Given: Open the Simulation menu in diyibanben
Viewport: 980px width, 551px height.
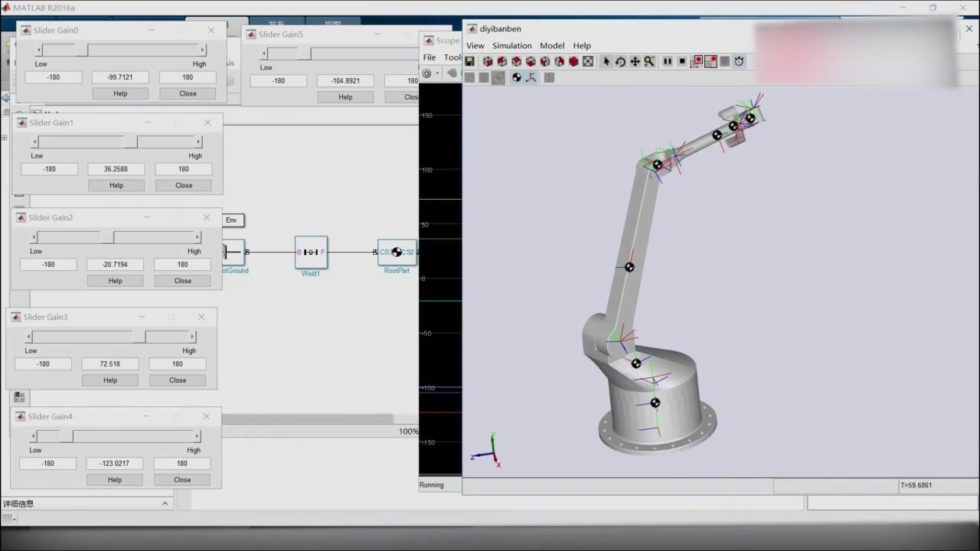Looking at the screenshot, I should click(x=511, y=45).
